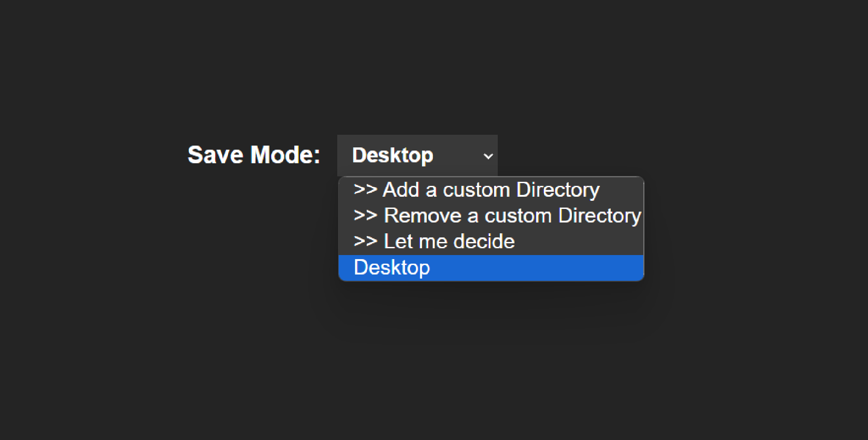Select "Remove a custom Directory" from the list
868x440 pixels.
512,216
